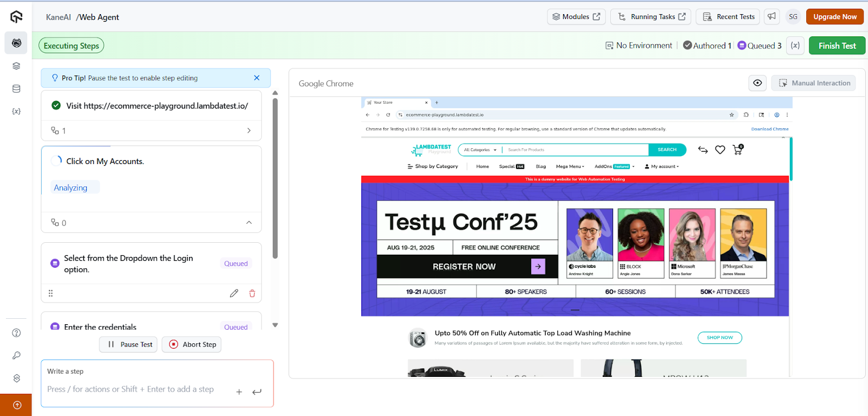This screenshot has width=868, height=416.
Task: Open Special Hot menu item
Action: click(x=512, y=167)
